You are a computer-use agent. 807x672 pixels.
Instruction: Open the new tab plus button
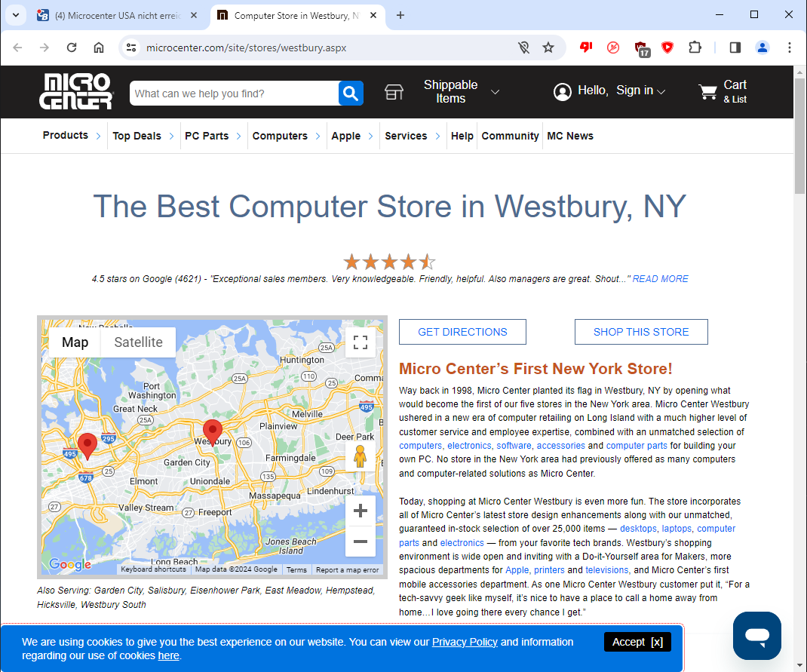tap(400, 15)
